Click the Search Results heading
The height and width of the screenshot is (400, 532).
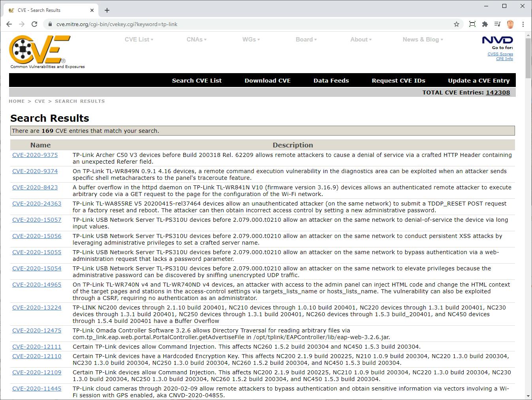(50, 118)
